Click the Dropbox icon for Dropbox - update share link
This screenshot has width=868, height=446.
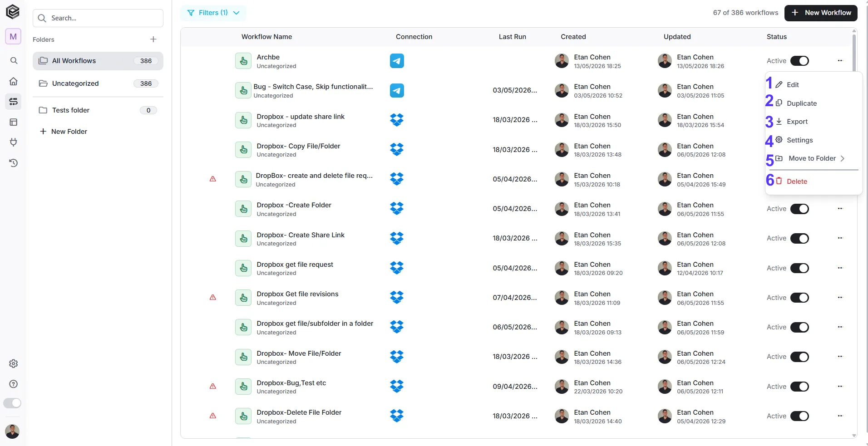(x=397, y=120)
